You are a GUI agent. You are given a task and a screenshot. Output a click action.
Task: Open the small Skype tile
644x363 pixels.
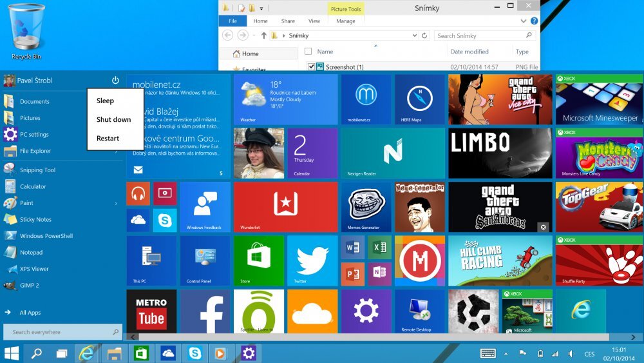[165, 221]
